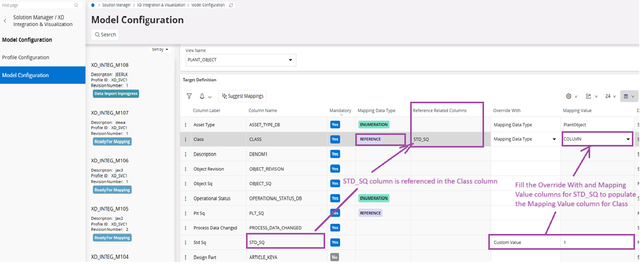Open the notification bell menu
Viewport: 644px width, 264px height.
[203, 96]
